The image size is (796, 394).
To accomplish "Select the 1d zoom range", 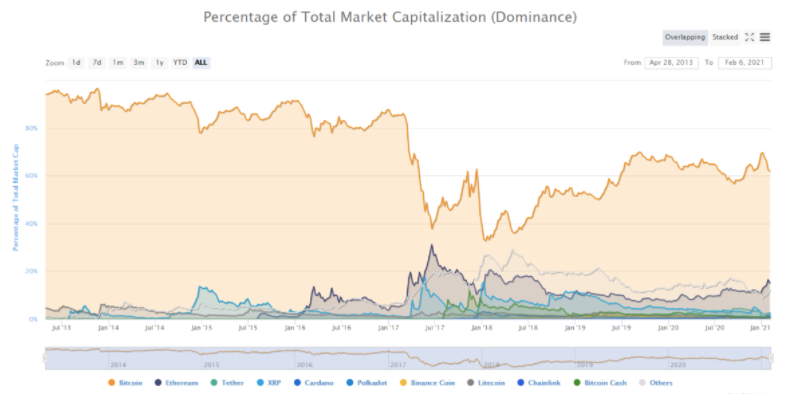I will (76, 62).
